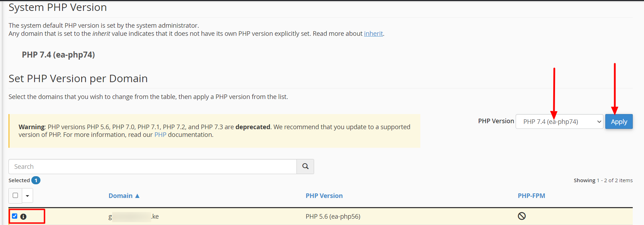Click the search magnifier icon
Viewport: 644px width, 225px height.
click(x=305, y=166)
